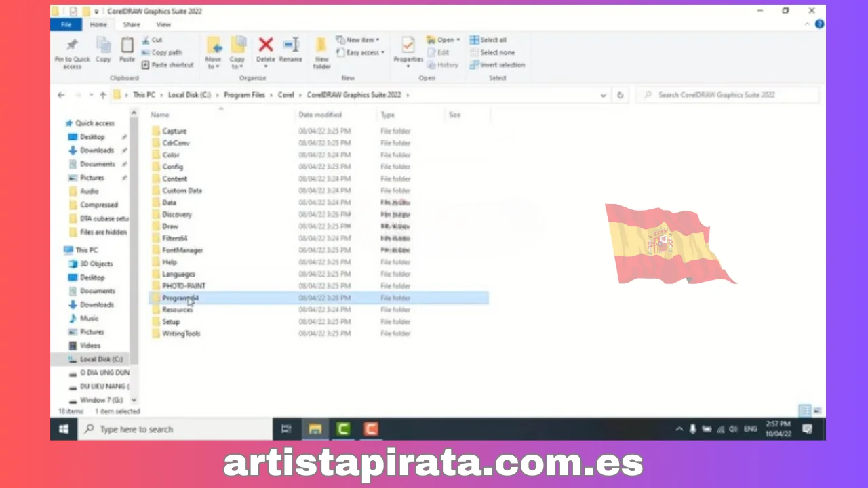Switch to the View ribbon tab
This screenshot has width=868, height=488.
coord(163,24)
